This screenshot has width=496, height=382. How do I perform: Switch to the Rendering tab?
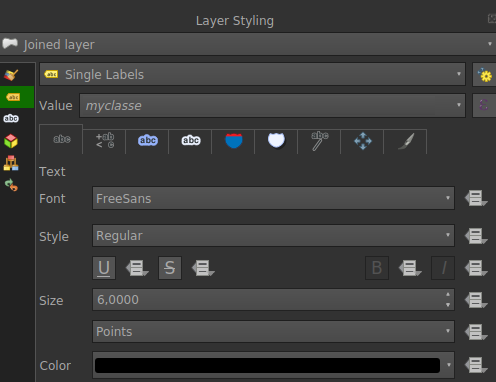pos(406,141)
